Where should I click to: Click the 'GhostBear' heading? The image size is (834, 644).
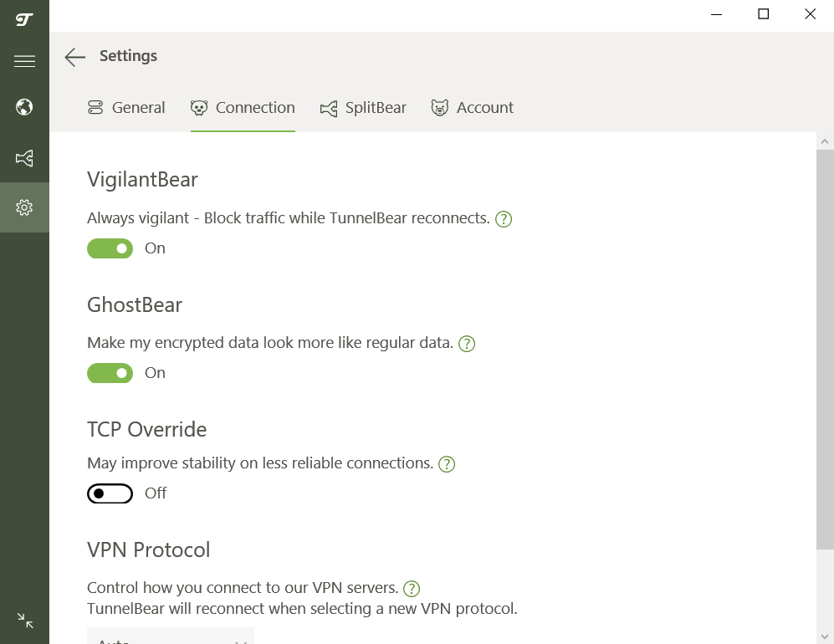(x=135, y=304)
